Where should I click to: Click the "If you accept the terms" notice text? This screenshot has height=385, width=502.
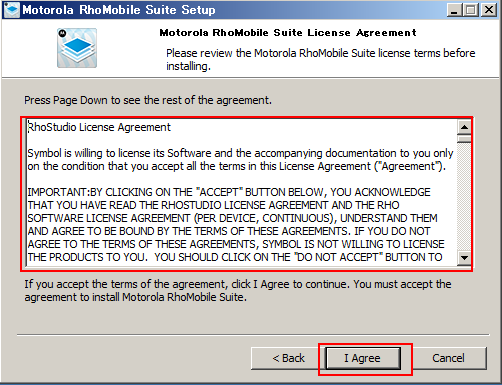238,290
